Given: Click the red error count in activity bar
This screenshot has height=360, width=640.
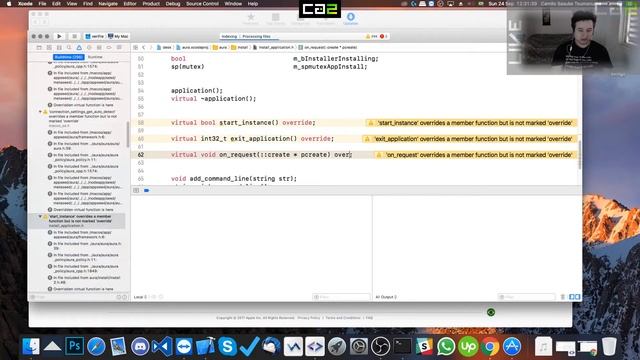Looking at the screenshot, I should tap(384, 36).
